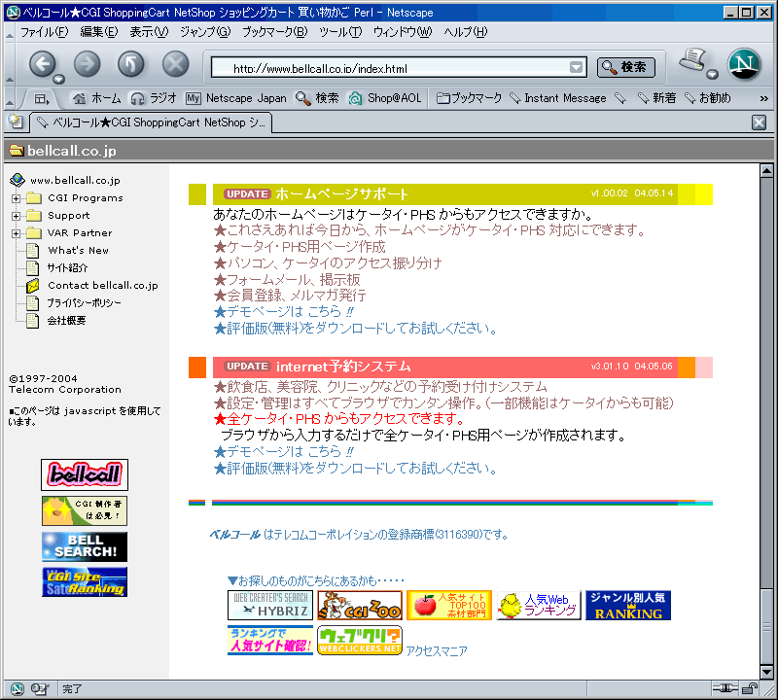Expand the VAR Partner folder
The image size is (778, 700).
click(16, 233)
